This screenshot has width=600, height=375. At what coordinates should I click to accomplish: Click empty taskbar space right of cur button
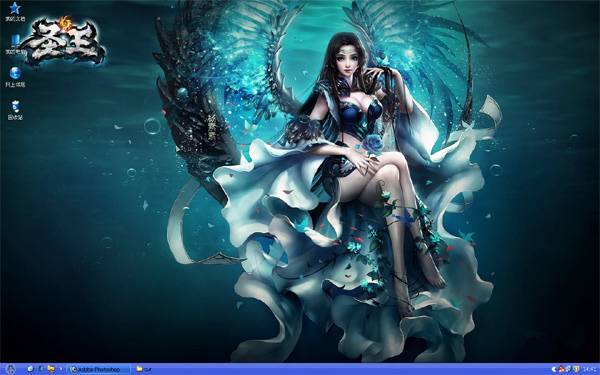[344, 369]
